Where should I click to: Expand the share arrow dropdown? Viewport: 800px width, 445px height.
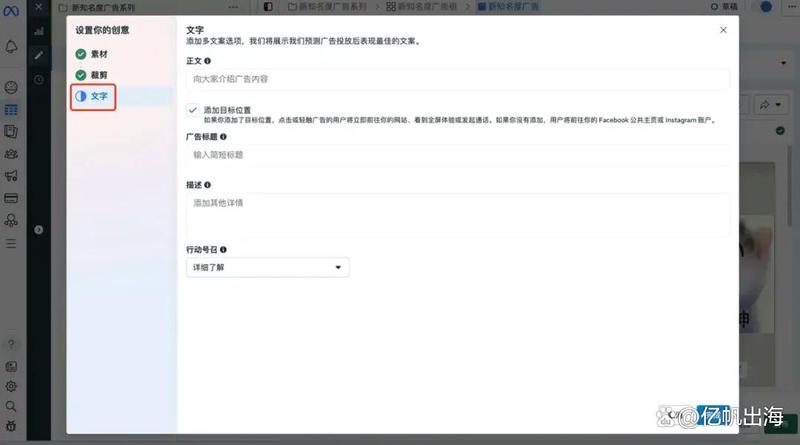click(777, 104)
